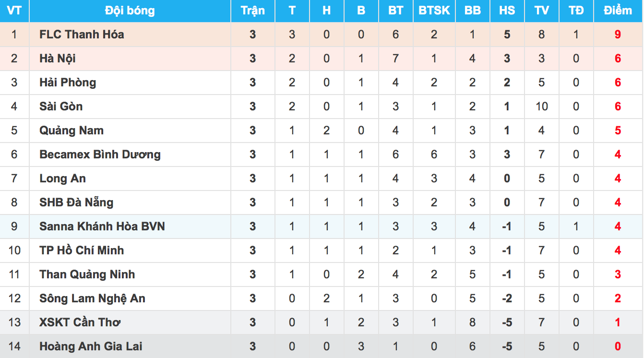The width and height of the screenshot is (644, 358).
Task: Select Becamex Bình Dương team name
Action: 100,155
